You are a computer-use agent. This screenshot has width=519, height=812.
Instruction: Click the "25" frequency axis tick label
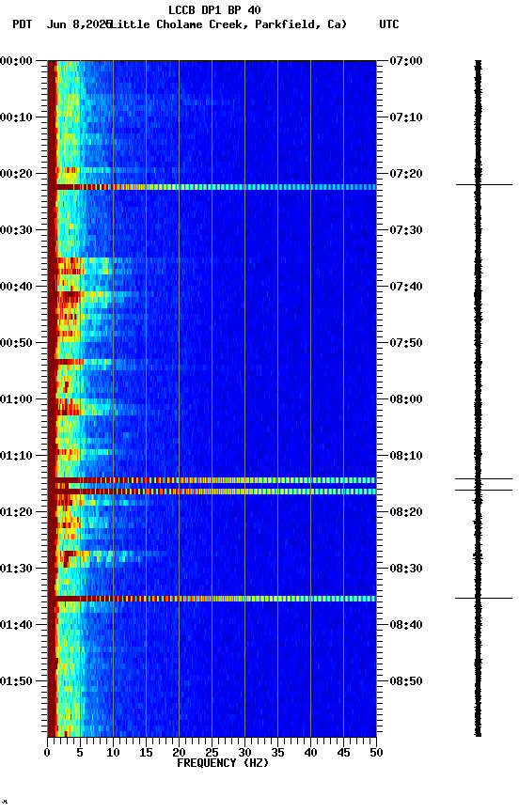point(212,753)
